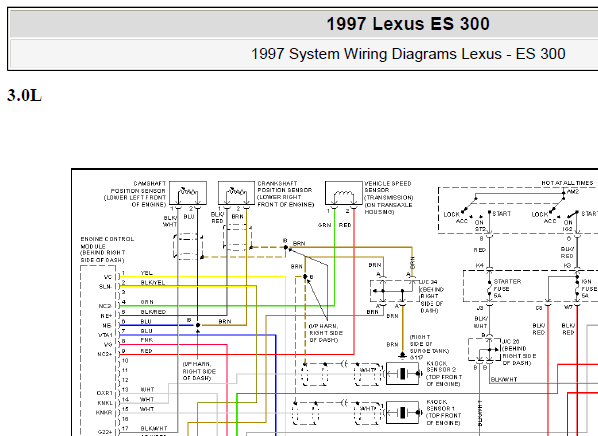Click the "HOT AT ALL TIMES" label

(x=567, y=183)
